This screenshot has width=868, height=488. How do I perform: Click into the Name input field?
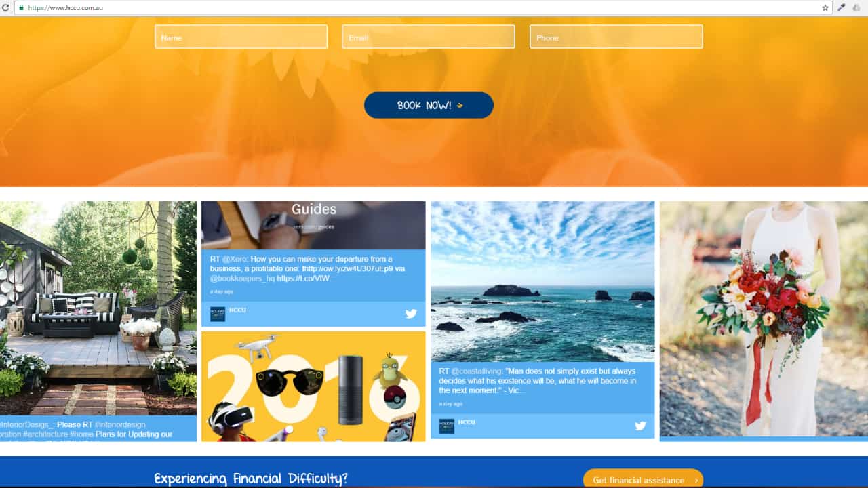coord(241,37)
